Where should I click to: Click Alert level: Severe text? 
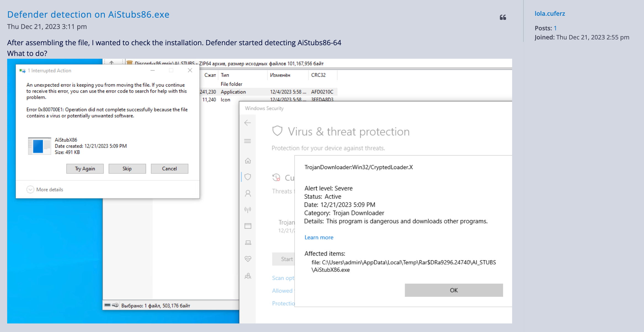[328, 188]
